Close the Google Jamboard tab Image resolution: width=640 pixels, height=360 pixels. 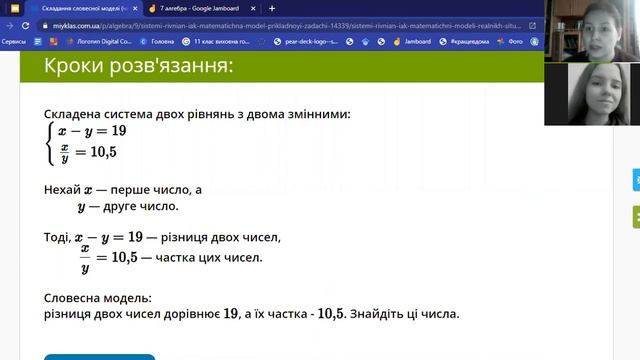coord(253,8)
